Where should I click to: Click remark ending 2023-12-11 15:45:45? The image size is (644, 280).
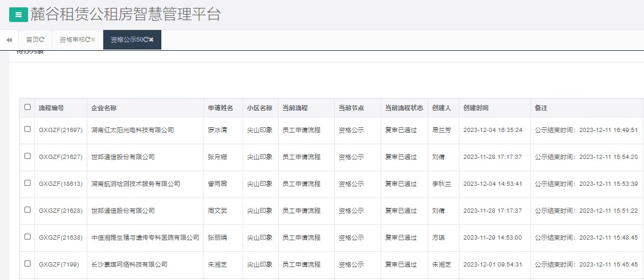[x=587, y=264]
